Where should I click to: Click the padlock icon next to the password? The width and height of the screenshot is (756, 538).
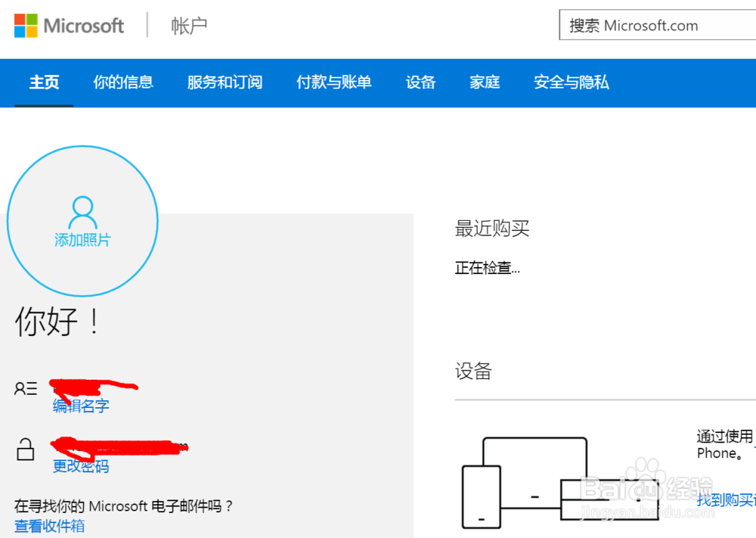pos(26,449)
